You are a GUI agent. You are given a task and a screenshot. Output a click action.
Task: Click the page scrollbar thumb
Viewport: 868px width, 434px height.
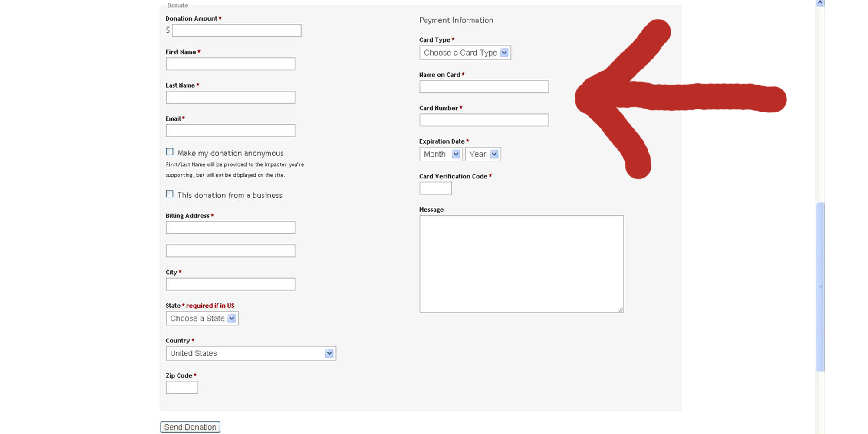[820, 287]
